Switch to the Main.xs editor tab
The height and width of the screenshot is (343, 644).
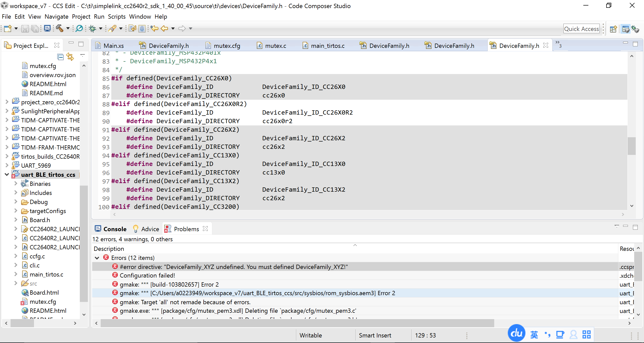coord(110,46)
